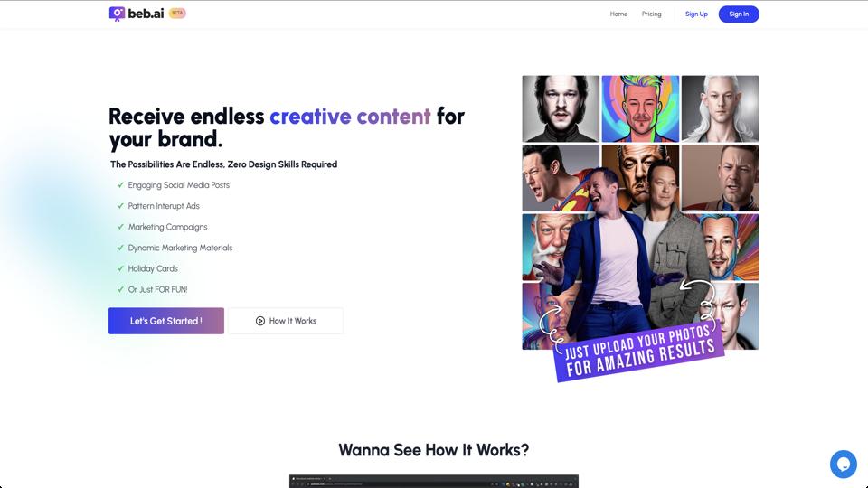Image resolution: width=868 pixels, height=488 pixels.
Task: Click the checkmark beside Engaging Social Media Posts
Action: click(x=120, y=184)
